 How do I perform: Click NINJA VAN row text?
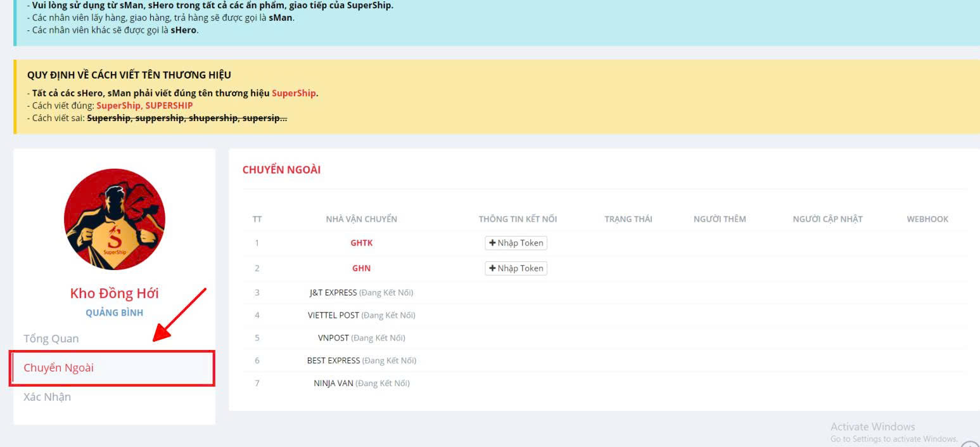click(362, 384)
